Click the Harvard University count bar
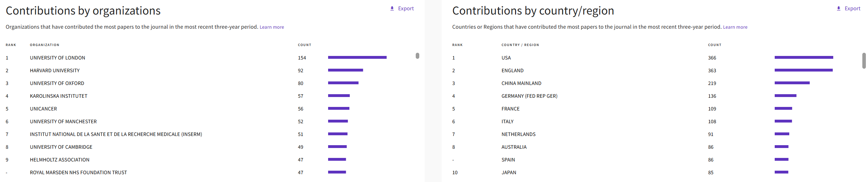 pos(345,70)
